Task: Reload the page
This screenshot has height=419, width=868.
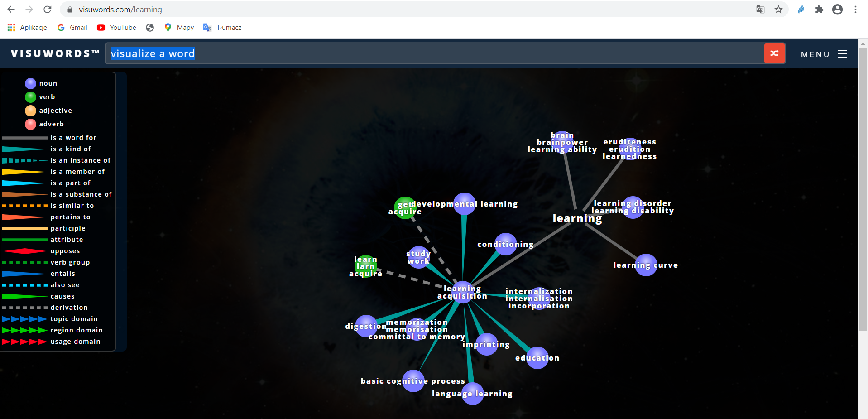Action: (48, 10)
